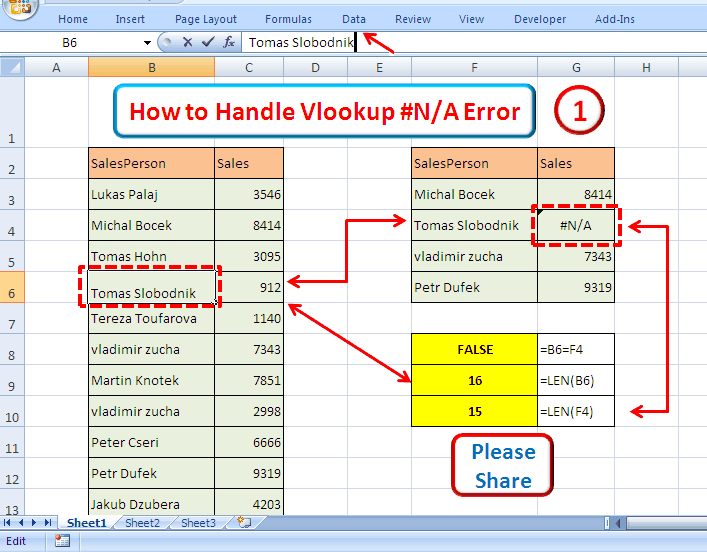Select the yellow FALSE cell
The width and height of the screenshot is (707, 552).
pos(474,350)
